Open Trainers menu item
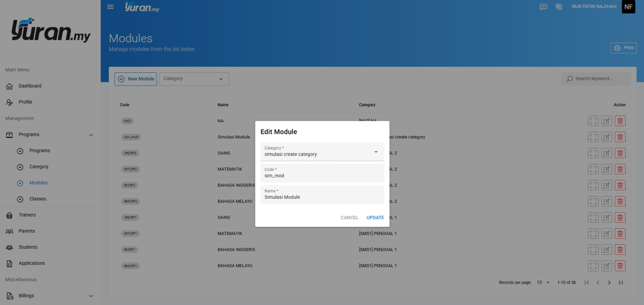This screenshot has height=305, width=644. coord(27,215)
